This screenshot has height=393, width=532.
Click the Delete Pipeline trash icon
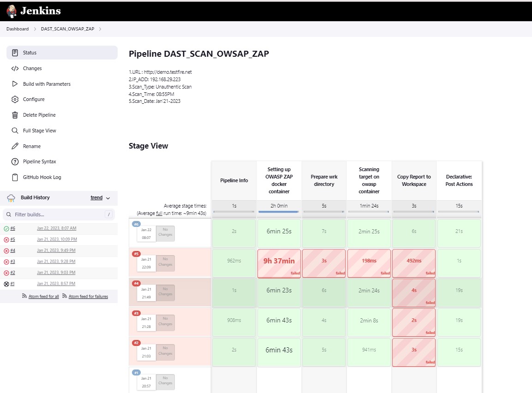(15, 115)
